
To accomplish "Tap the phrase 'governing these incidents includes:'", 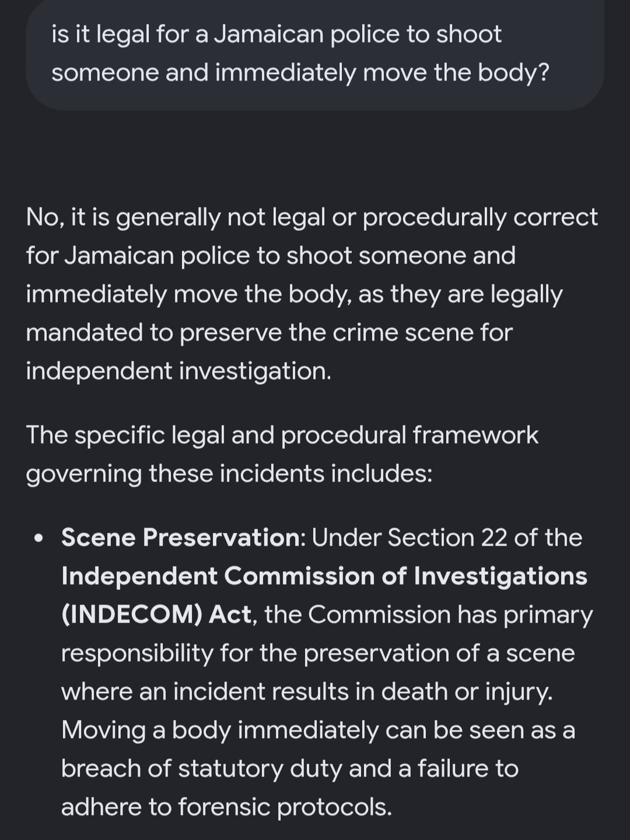I will (229, 473).
